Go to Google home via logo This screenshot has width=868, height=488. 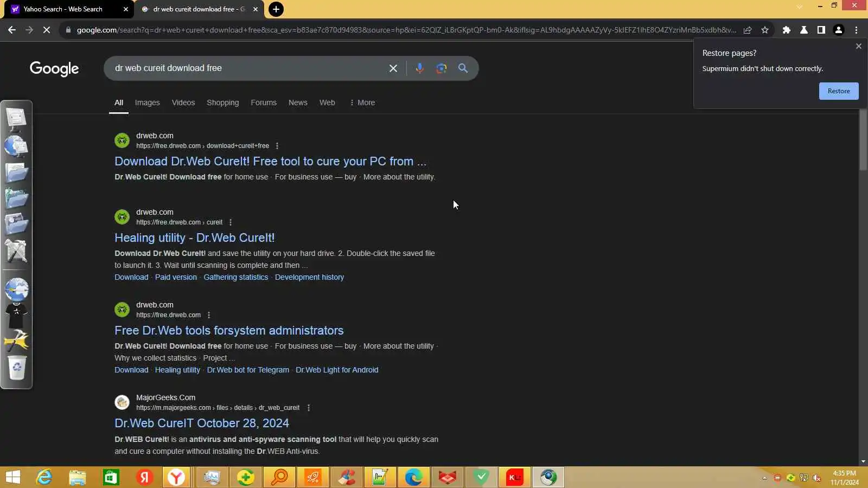coord(54,69)
